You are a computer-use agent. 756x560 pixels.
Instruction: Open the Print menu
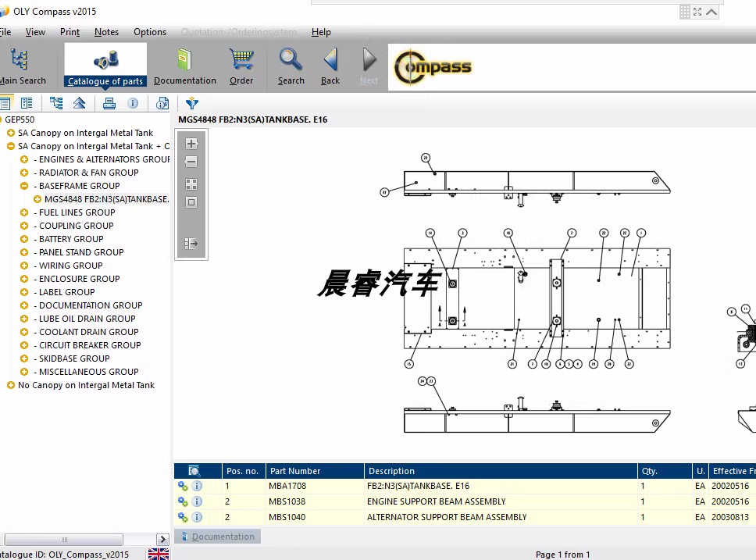(70, 32)
